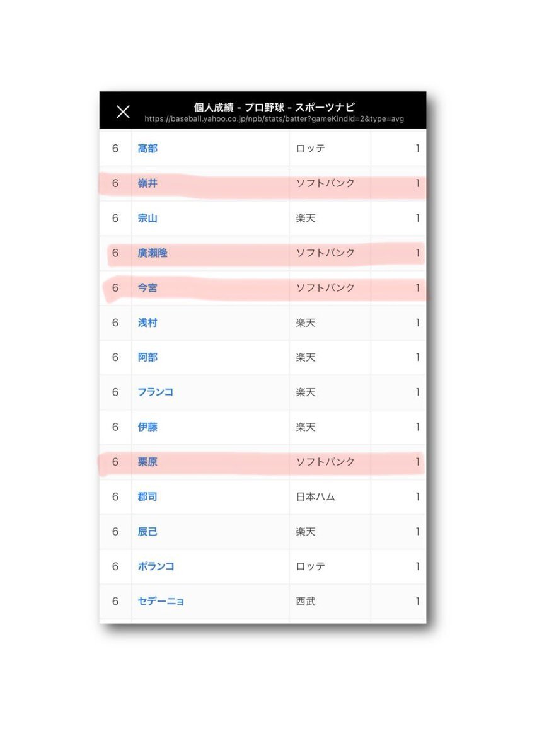The height and width of the screenshot is (756, 537).
Task: Open the 栗原 player link
Action: [147, 462]
